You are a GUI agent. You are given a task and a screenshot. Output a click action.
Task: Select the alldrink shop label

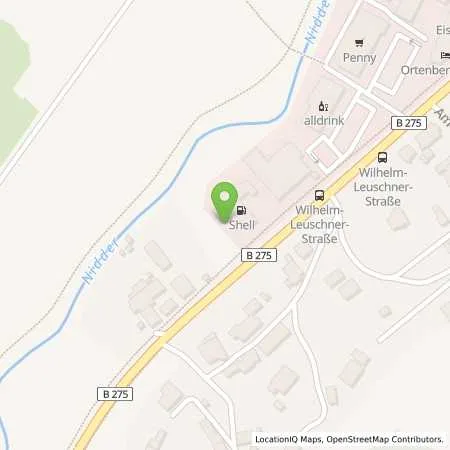point(324,120)
